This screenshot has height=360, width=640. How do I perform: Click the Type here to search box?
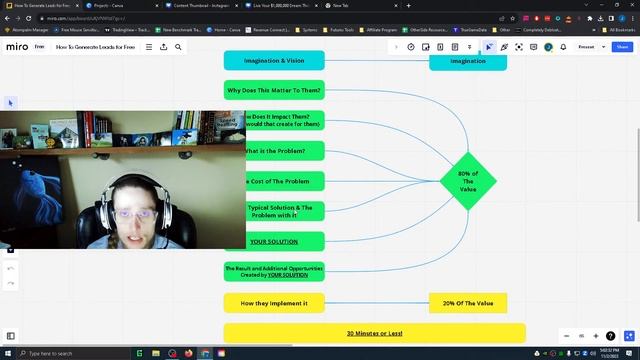pos(73,353)
